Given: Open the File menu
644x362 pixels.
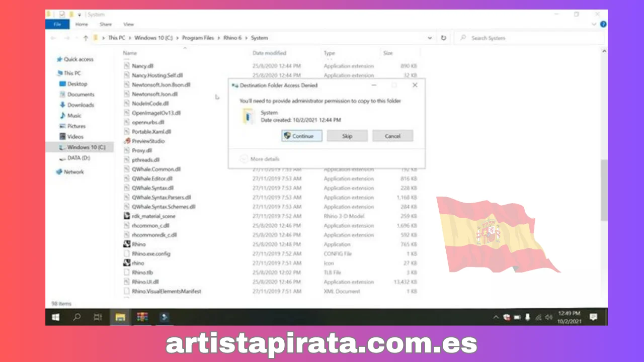Looking at the screenshot, I should (57, 24).
